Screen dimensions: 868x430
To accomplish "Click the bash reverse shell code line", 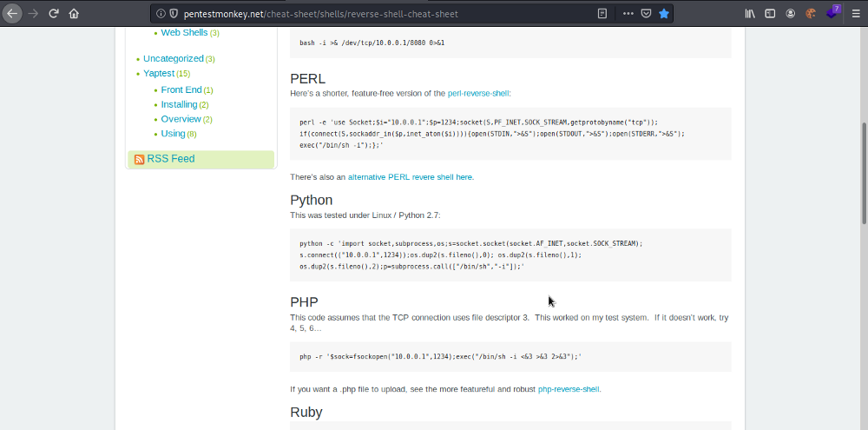I will [x=372, y=43].
